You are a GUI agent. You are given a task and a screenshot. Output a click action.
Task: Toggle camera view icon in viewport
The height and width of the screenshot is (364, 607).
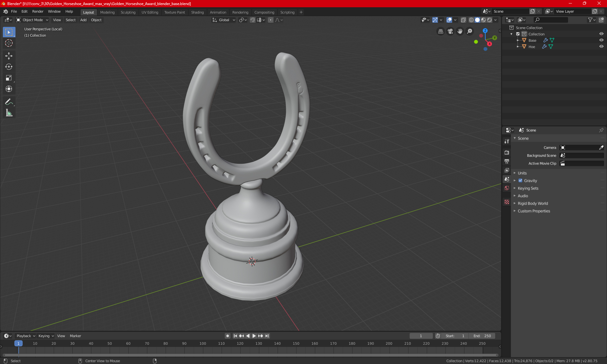(450, 31)
